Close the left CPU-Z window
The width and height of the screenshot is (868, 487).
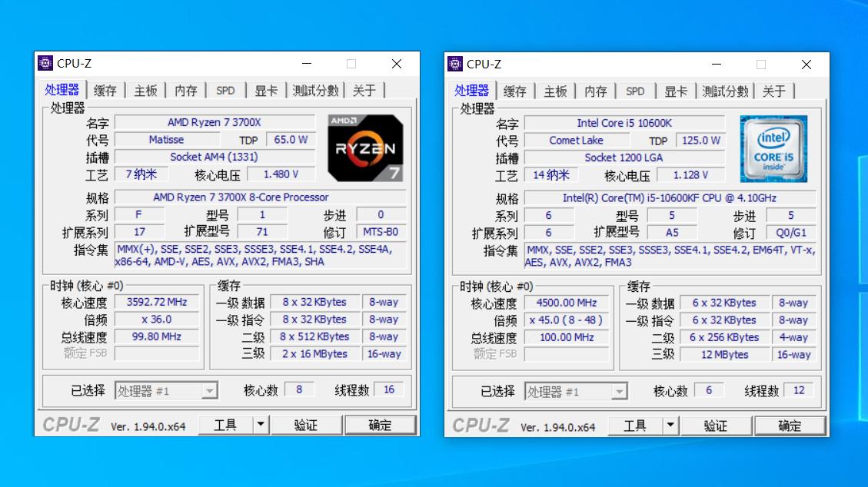tap(397, 64)
